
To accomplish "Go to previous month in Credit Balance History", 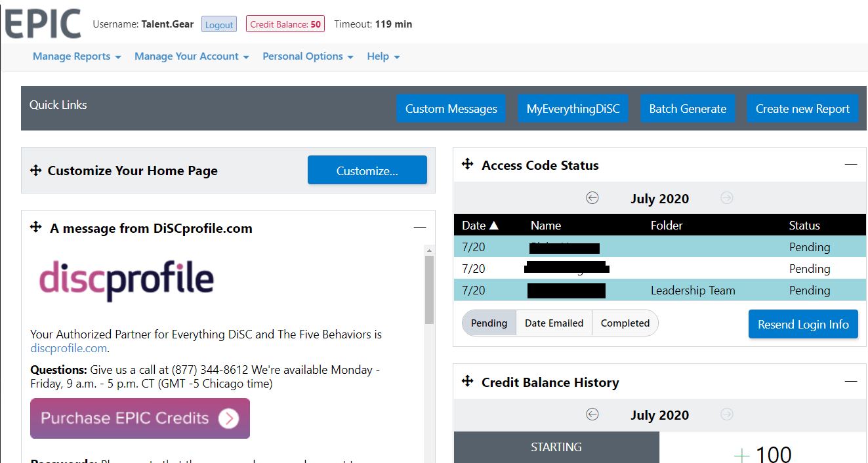I will [592, 414].
